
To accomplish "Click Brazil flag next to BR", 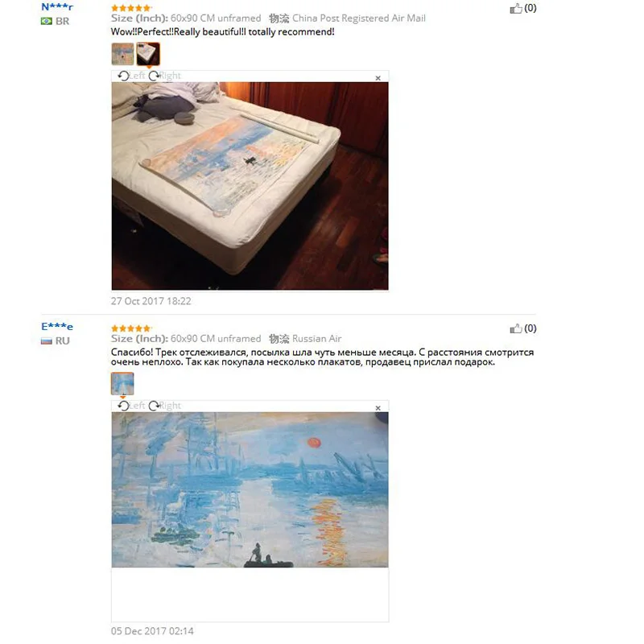I will (47, 21).
